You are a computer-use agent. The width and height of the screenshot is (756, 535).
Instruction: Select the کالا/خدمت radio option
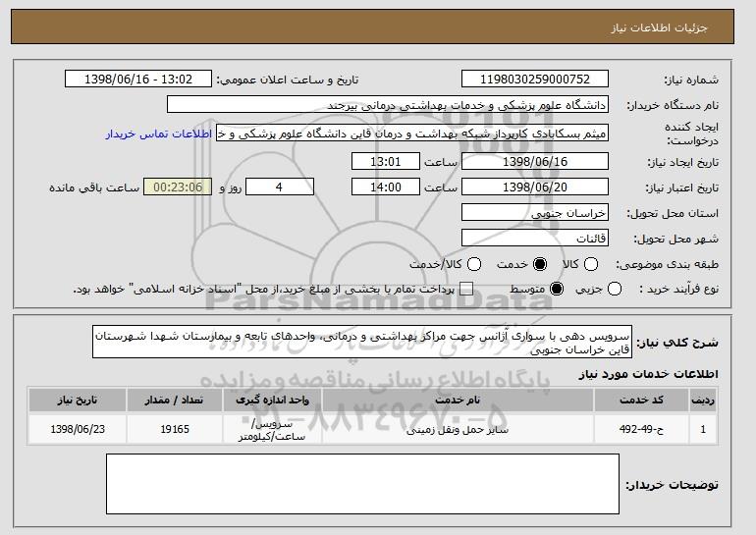tap(474, 264)
